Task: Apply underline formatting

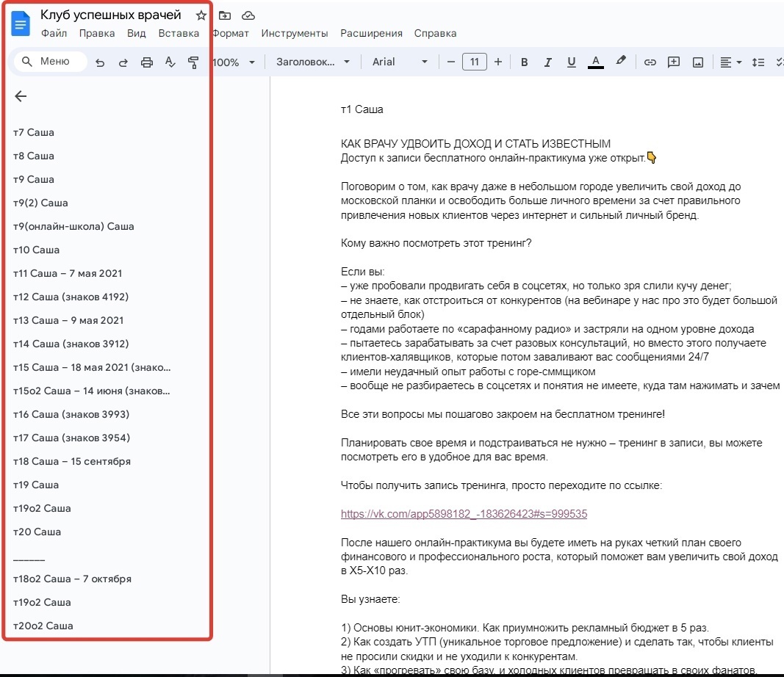Action: (572, 62)
